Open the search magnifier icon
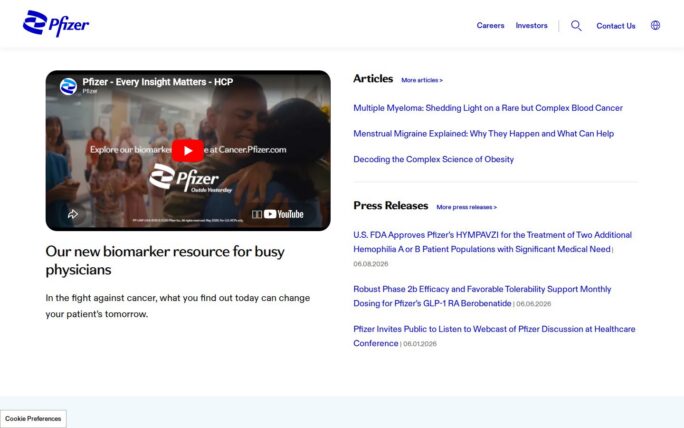Viewport: 684px width, 428px height. [x=576, y=26]
